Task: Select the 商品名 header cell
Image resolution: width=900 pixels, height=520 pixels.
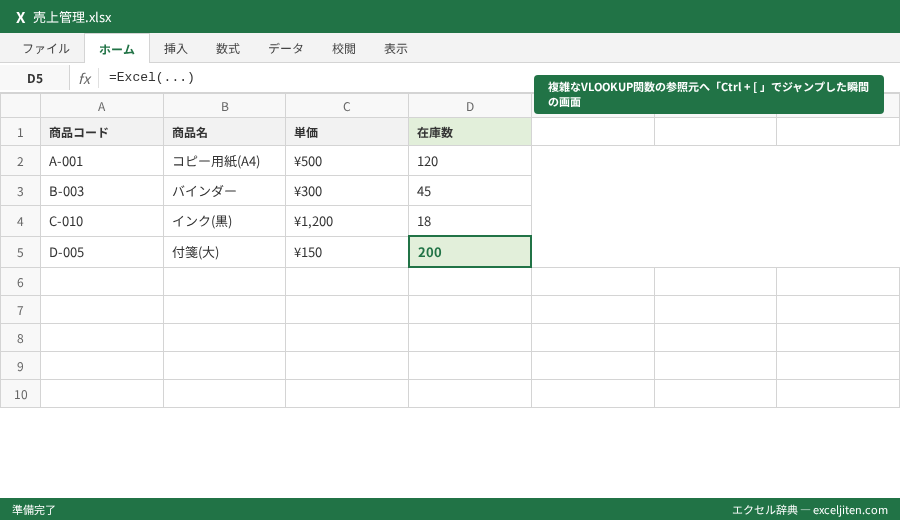Action: click(x=224, y=132)
